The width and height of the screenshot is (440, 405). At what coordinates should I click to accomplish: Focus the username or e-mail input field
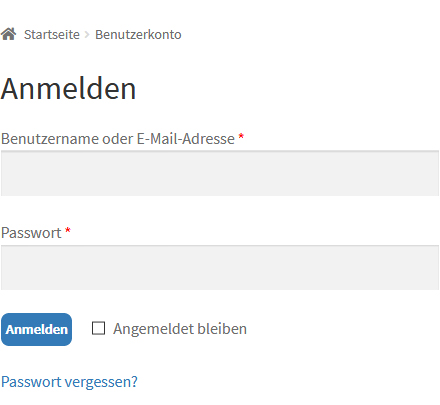(220, 173)
